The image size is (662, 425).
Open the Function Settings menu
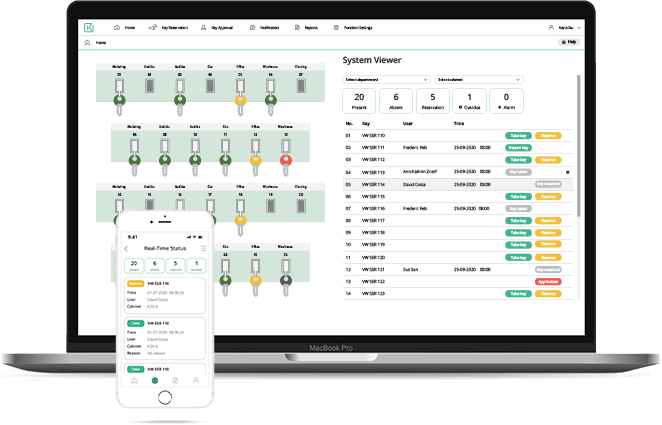359,28
